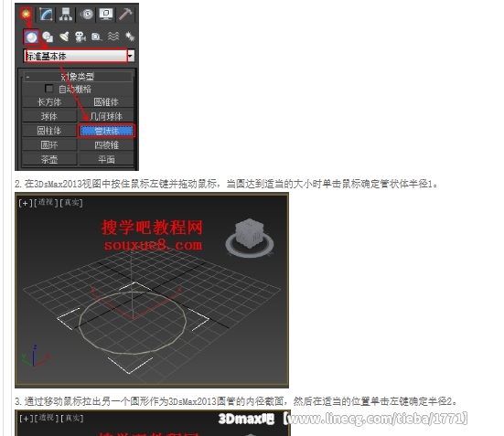
Task: Click the 几何球体 button
Action: click(x=106, y=116)
